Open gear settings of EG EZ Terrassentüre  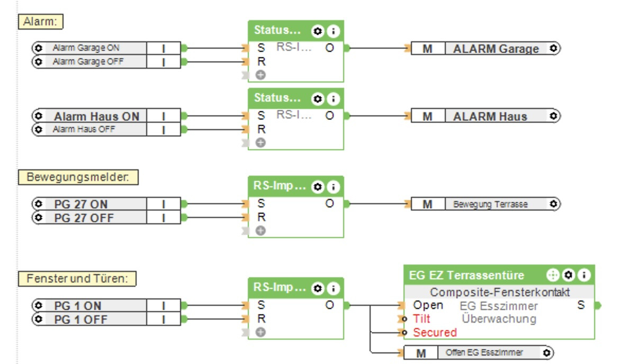tap(568, 275)
